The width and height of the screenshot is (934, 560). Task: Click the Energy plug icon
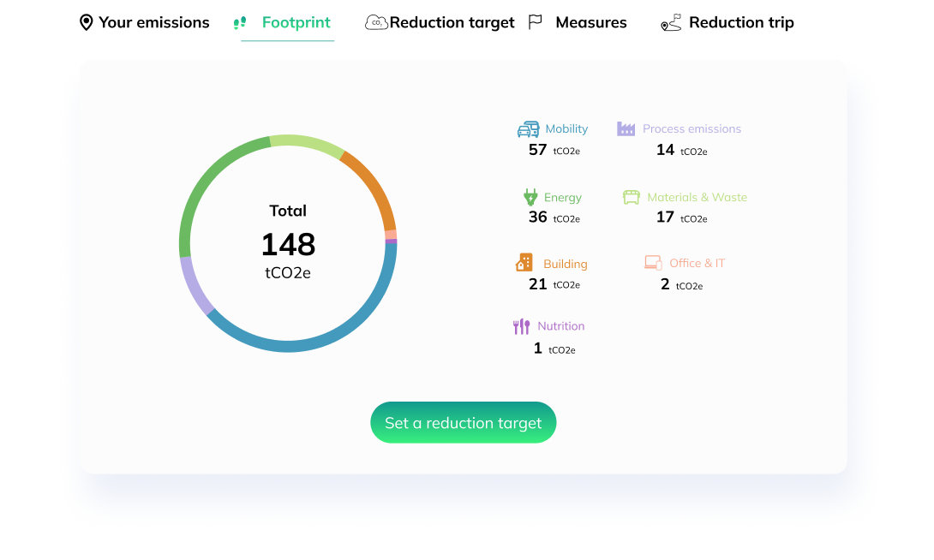pyautogui.click(x=530, y=197)
